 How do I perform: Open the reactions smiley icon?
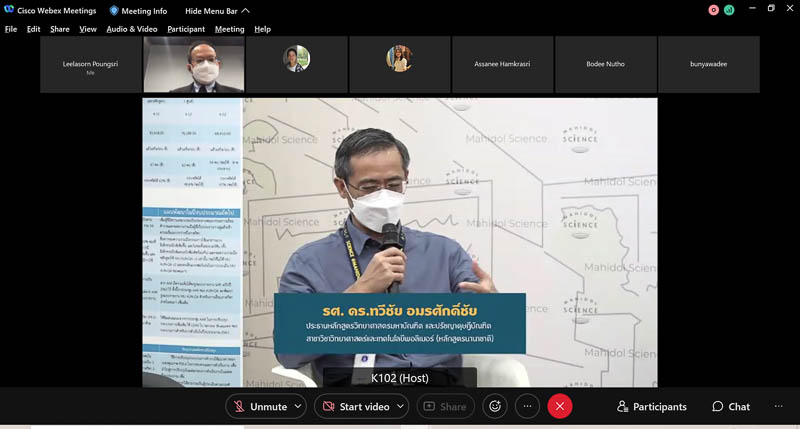(x=493, y=406)
